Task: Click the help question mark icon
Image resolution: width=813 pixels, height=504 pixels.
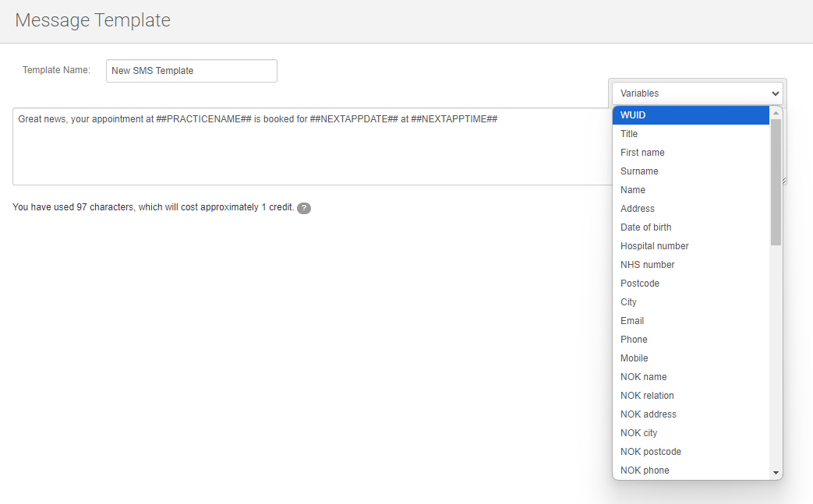Action: [x=304, y=208]
